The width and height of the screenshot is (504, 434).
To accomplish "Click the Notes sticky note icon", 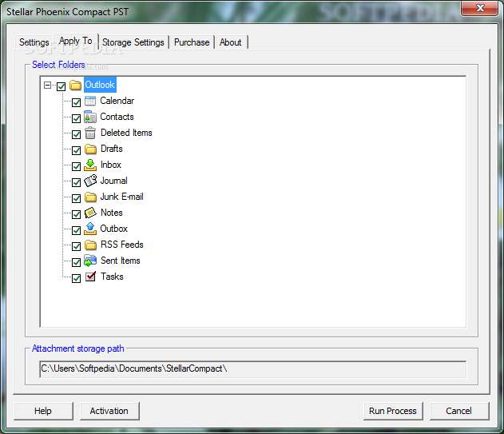I will [x=90, y=213].
